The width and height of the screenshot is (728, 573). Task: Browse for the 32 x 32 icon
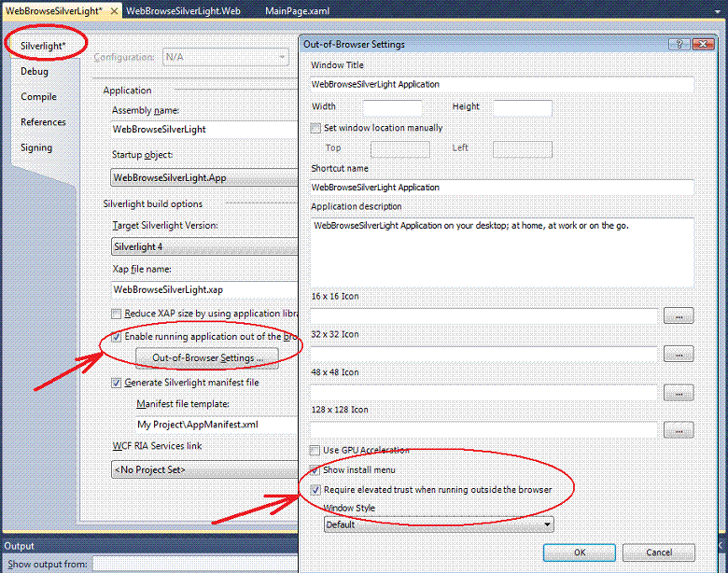(x=679, y=354)
